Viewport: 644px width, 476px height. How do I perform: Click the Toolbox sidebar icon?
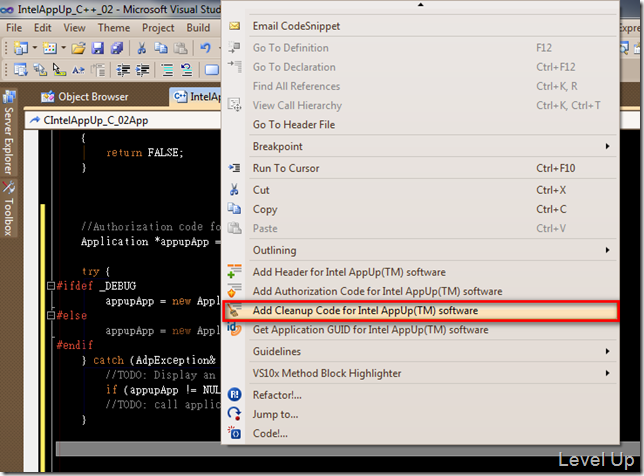(x=9, y=188)
